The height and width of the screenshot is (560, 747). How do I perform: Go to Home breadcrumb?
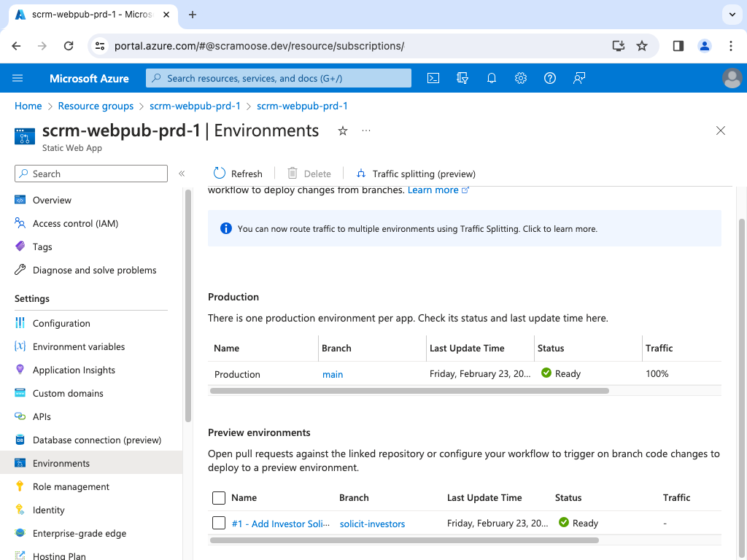pyautogui.click(x=28, y=106)
